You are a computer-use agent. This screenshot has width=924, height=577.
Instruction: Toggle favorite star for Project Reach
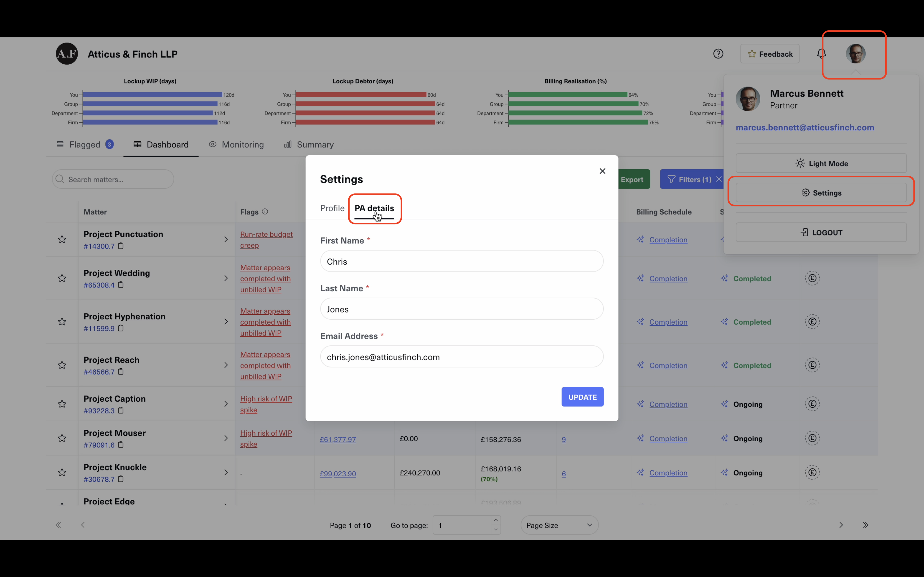pyautogui.click(x=62, y=365)
